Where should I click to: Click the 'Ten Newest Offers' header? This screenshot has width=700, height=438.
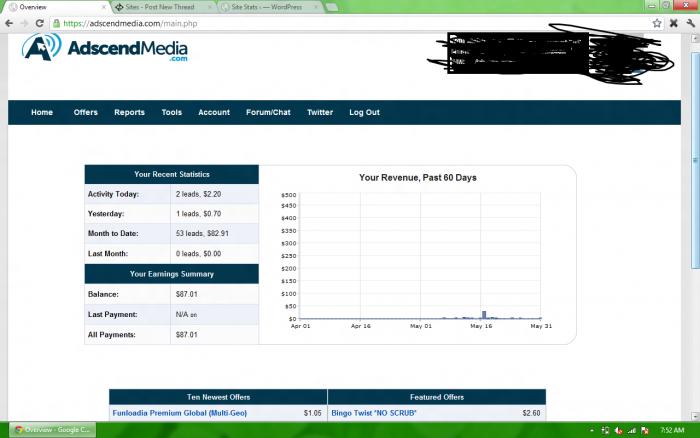[x=218, y=397]
